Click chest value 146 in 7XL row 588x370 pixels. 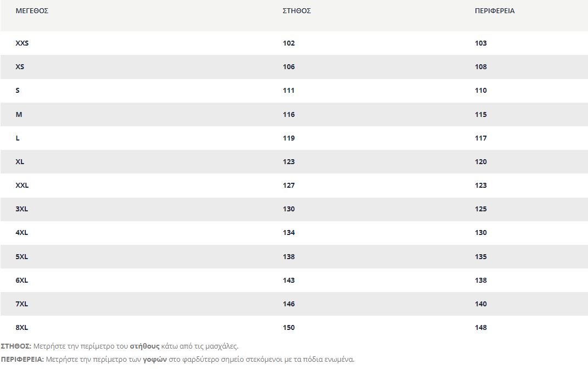click(x=289, y=304)
